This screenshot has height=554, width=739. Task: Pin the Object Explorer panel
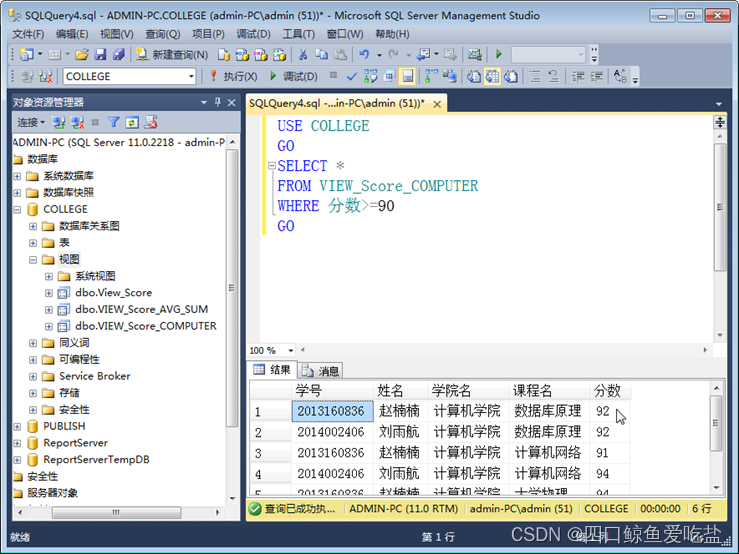click(x=218, y=102)
